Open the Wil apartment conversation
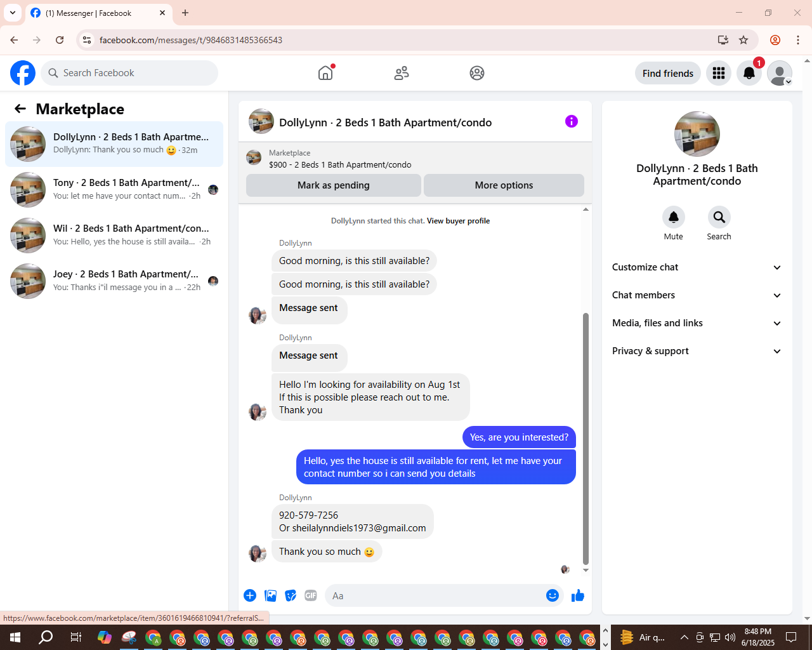 114,235
